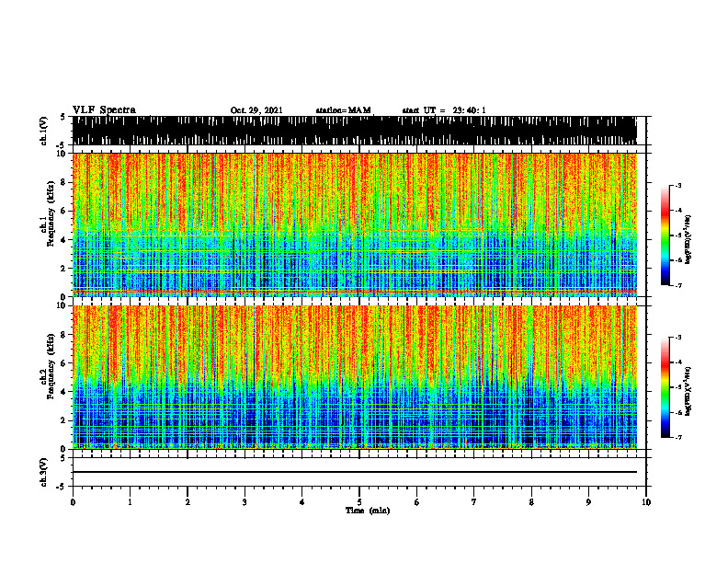The width and height of the screenshot is (728, 563).
Task: Click the "start UT = 23:40: 1" text
Action: 444,110
